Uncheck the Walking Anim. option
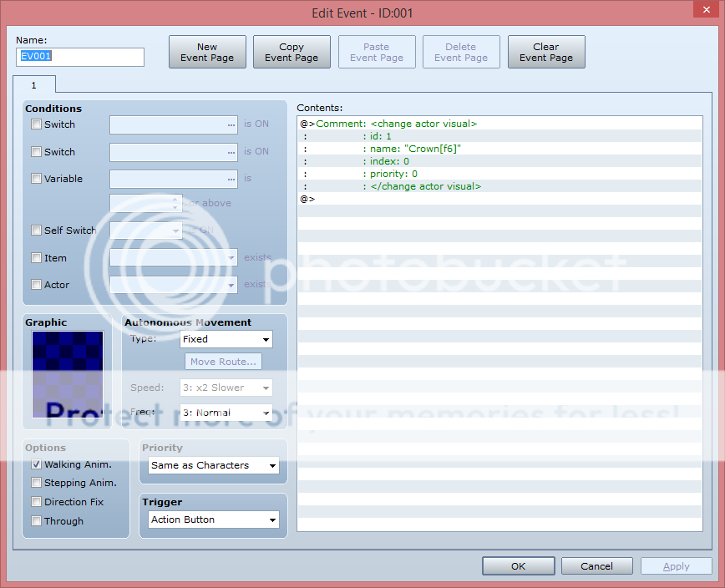The image size is (725, 588). 36,464
